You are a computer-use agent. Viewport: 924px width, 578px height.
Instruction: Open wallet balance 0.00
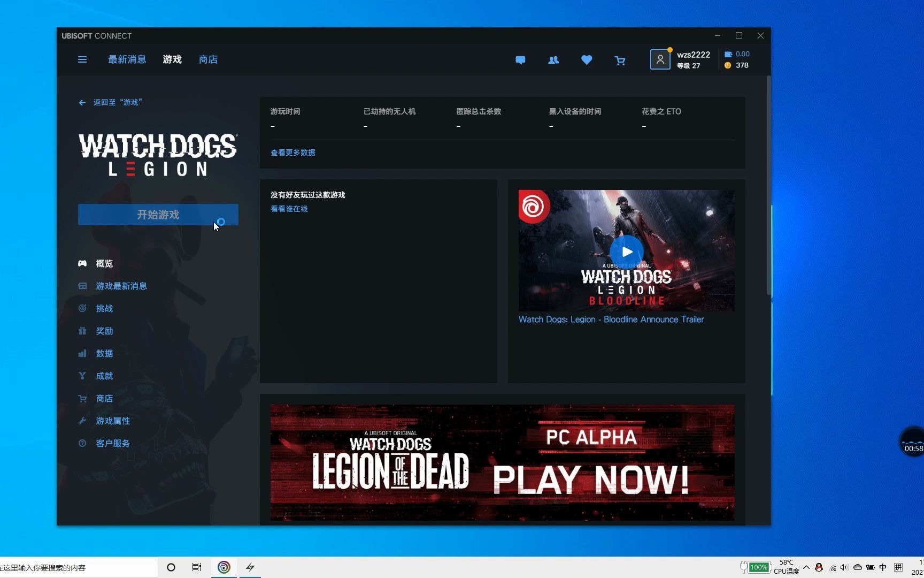(737, 54)
